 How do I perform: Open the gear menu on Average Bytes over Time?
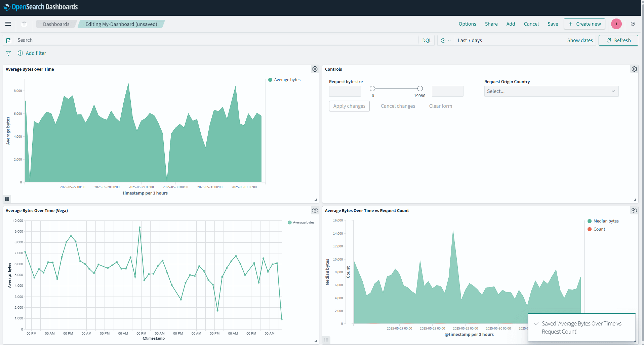point(315,69)
